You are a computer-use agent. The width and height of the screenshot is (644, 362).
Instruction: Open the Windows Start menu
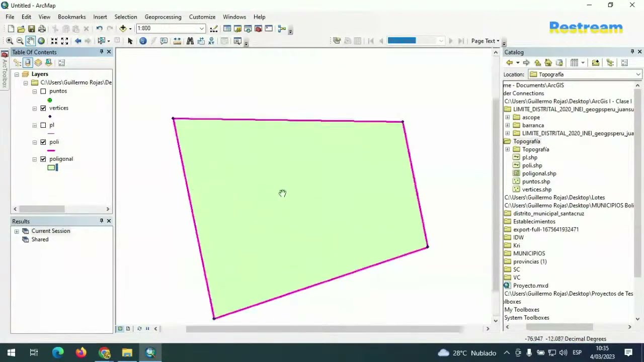click(x=11, y=352)
